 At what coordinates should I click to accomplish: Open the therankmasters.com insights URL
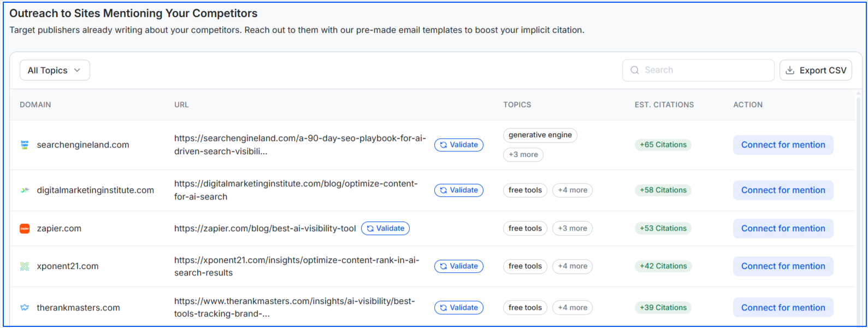pos(294,308)
